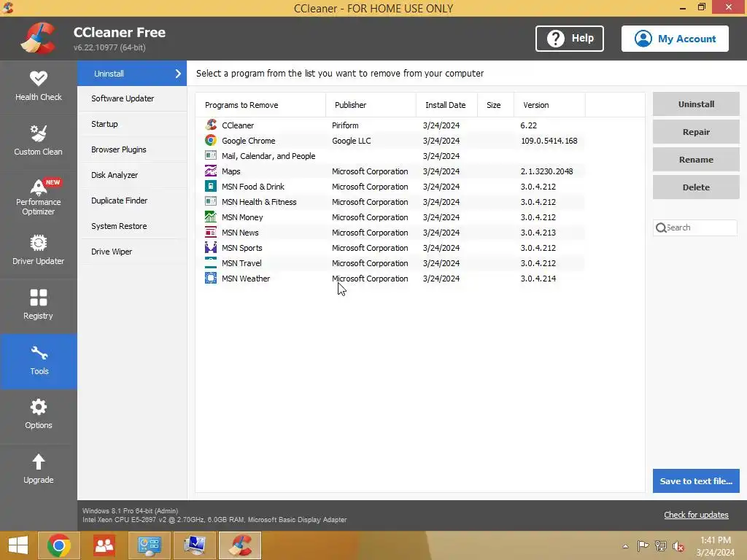
Task: Click Check for updates link
Action: (x=696, y=515)
